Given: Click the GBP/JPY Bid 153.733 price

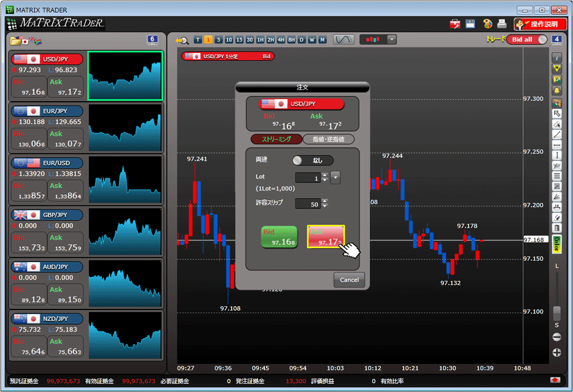Looking at the screenshot, I should pyautogui.click(x=29, y=243).
